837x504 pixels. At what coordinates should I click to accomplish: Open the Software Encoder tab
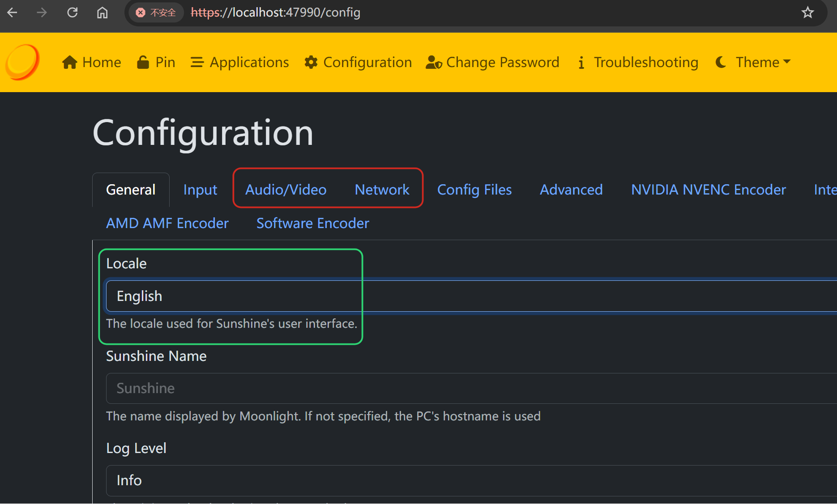click(313, 223)
